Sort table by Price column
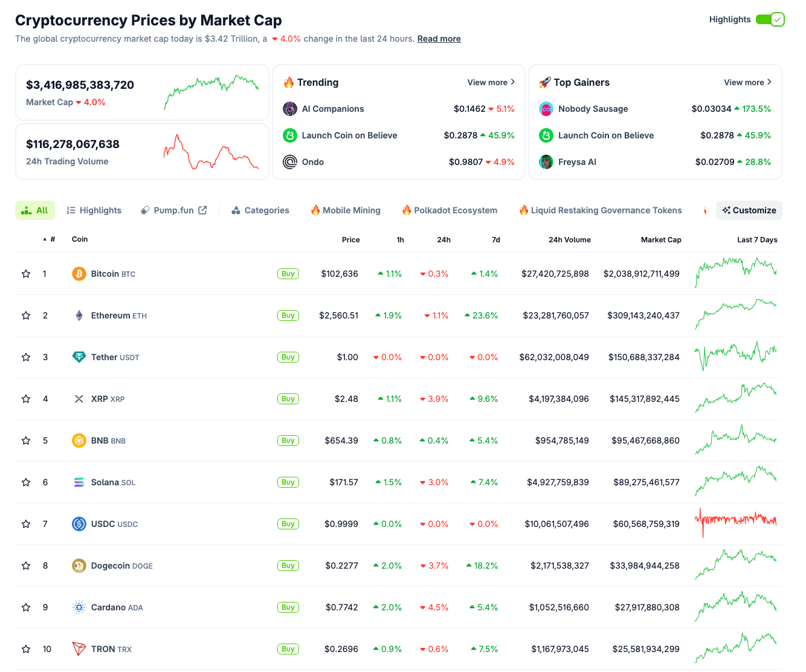The width and height of the screenshot is (806, 672). (350, 239)
